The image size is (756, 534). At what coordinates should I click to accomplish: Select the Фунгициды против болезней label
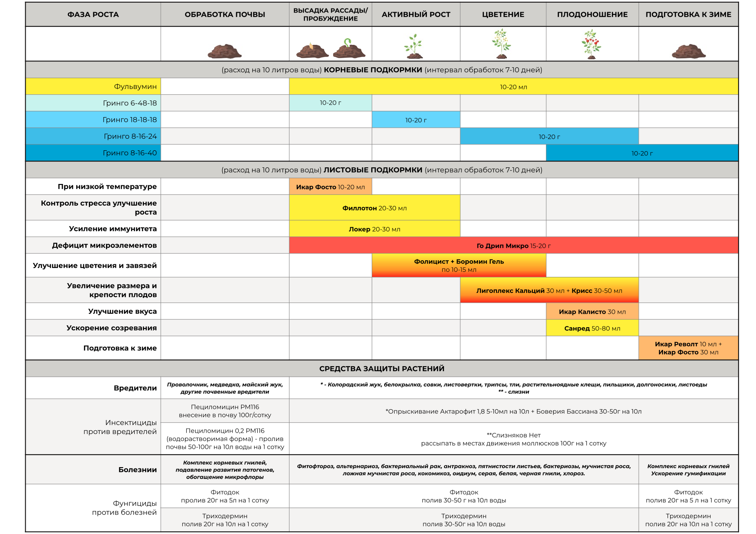[x=93, y=508]
